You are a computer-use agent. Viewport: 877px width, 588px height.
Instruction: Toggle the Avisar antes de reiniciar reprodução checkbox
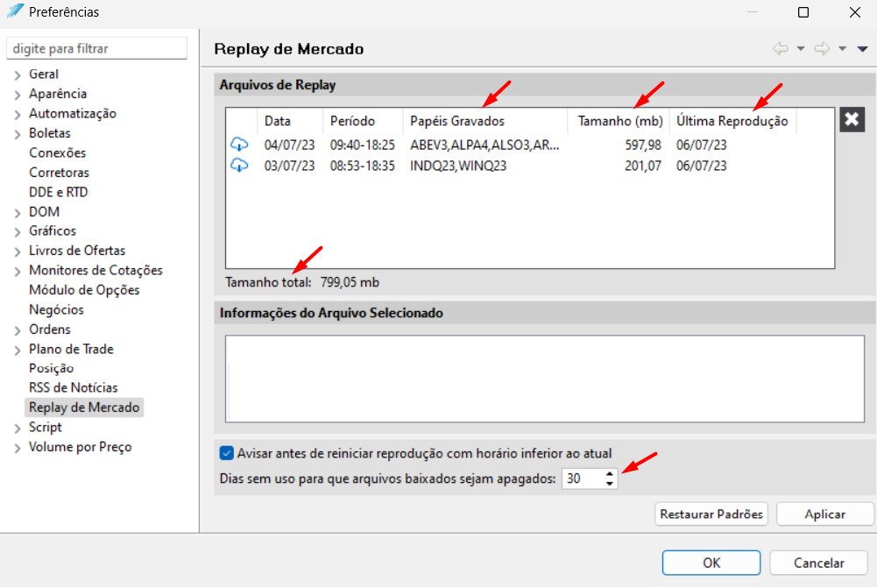point(227,453)
